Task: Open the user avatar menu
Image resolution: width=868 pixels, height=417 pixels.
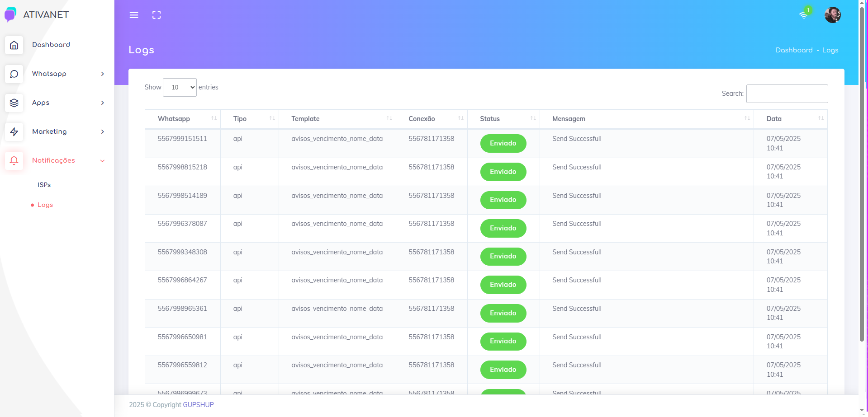Action: [x=832, y=15]
